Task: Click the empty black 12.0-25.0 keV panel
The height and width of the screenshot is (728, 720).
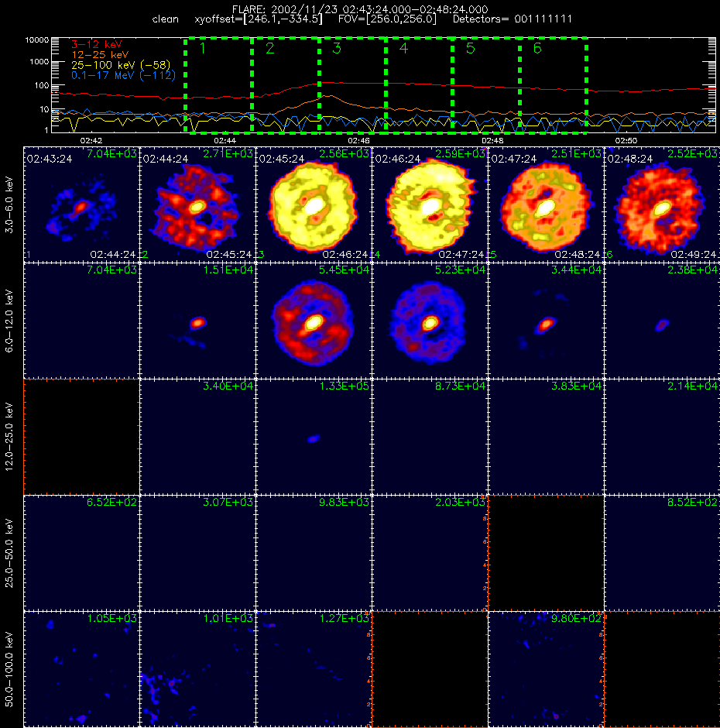Action: (x=81, y=437)
